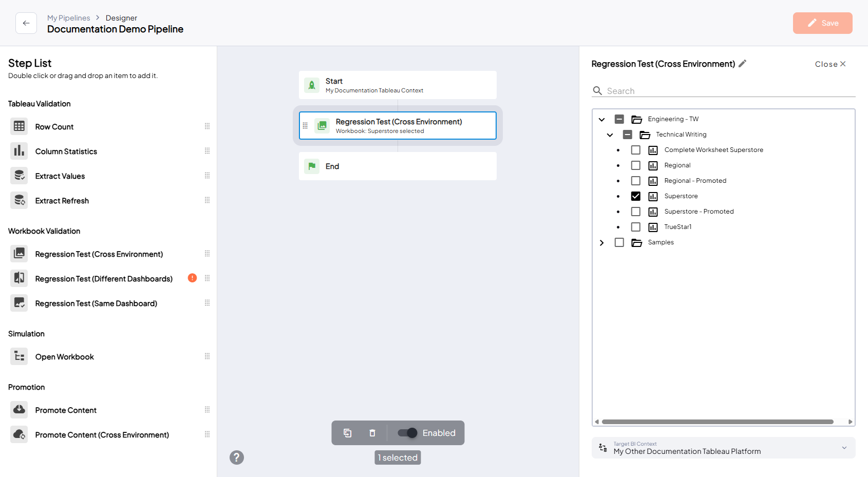Screen dimensions: 868x477
Task: Click the pencil edit icon beside step title
Action: pyautogui.click(x=743, y=64)
